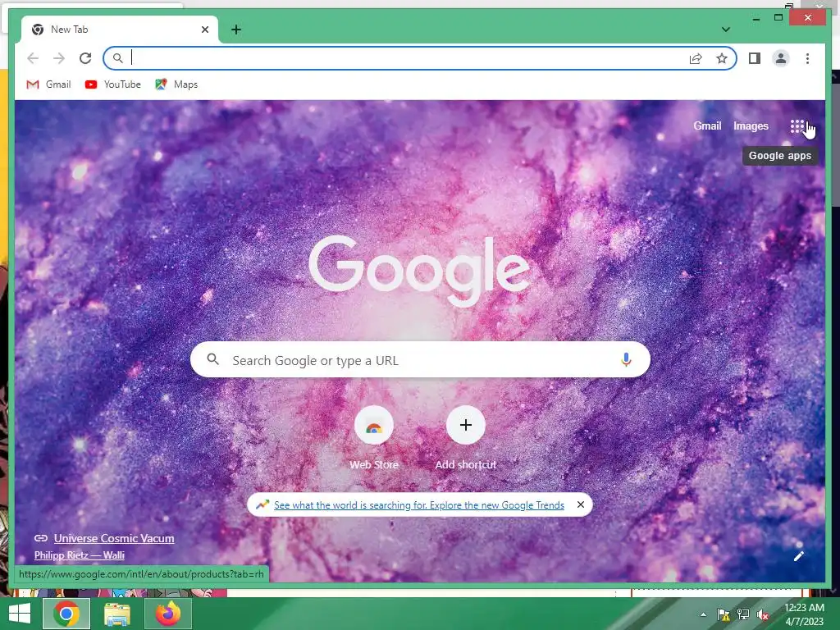Open a new tab with plus button
Viewport: 840px width, 630px height.
click(235, 30)
